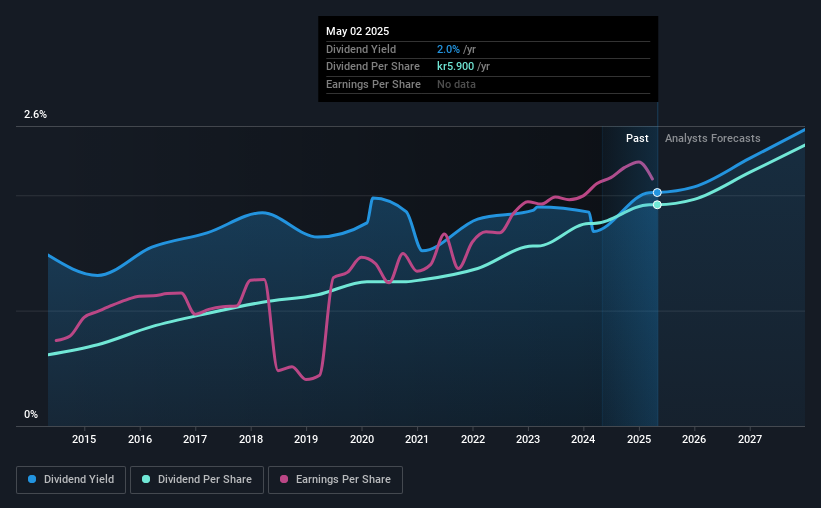Click the 2027 x-axis label

pyautogui.click(x=750, y=439)
